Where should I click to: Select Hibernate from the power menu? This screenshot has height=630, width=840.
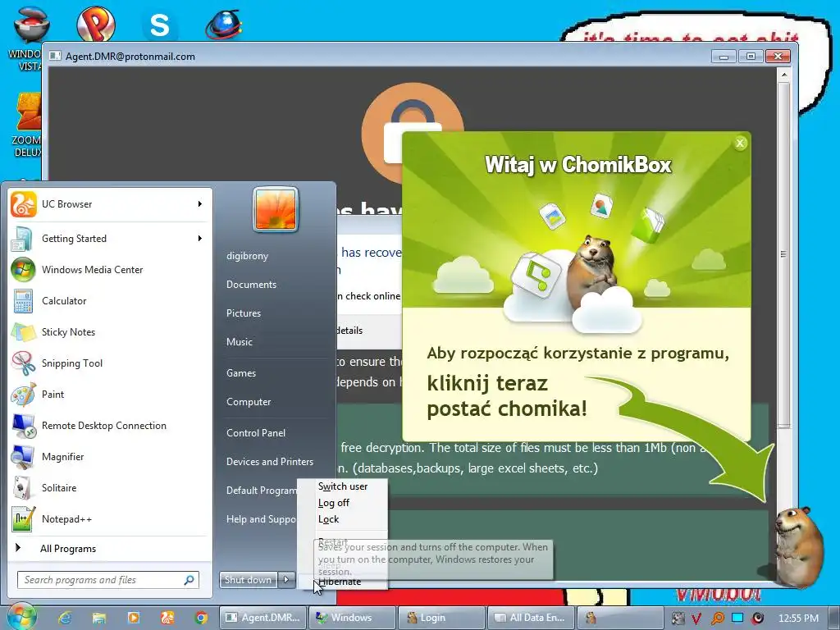343,582
